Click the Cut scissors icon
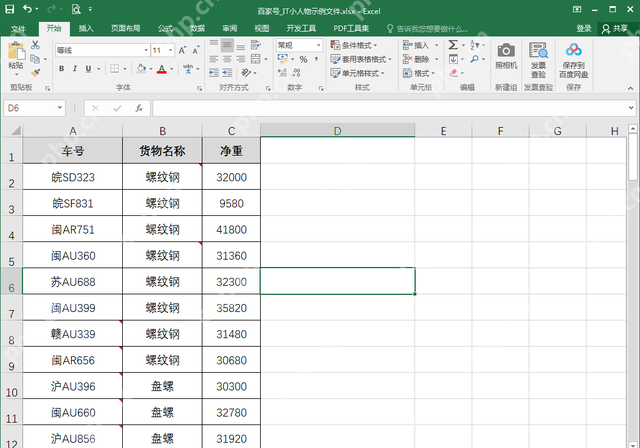The width and height of the screenshot is (640, 448). [x=35, y=45]
